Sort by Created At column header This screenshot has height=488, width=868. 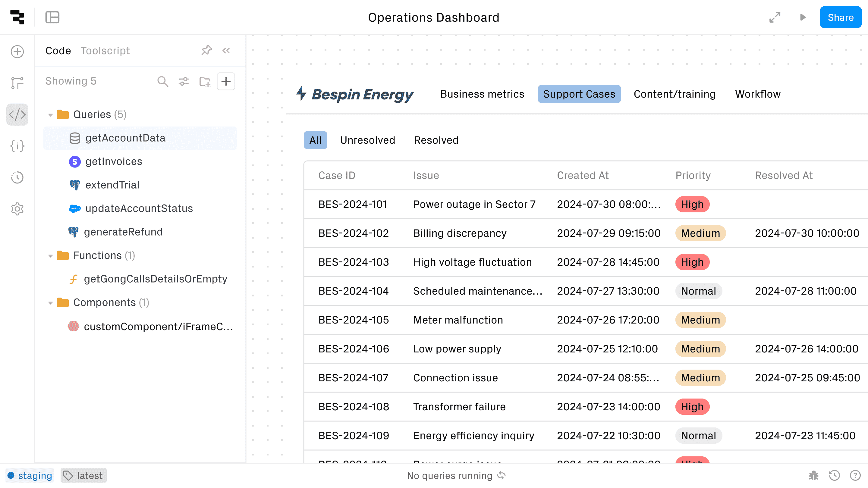tap(583, 175)
